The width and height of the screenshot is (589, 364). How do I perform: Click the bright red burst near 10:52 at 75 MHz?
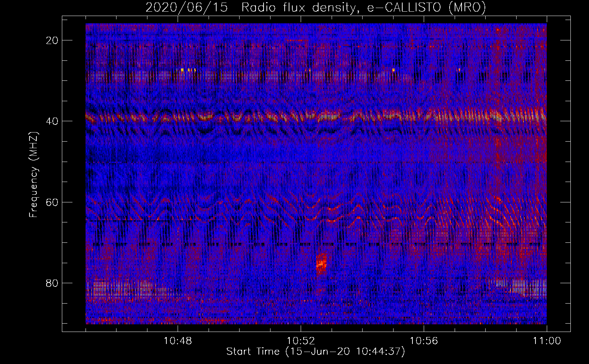[x=322, y=264]
